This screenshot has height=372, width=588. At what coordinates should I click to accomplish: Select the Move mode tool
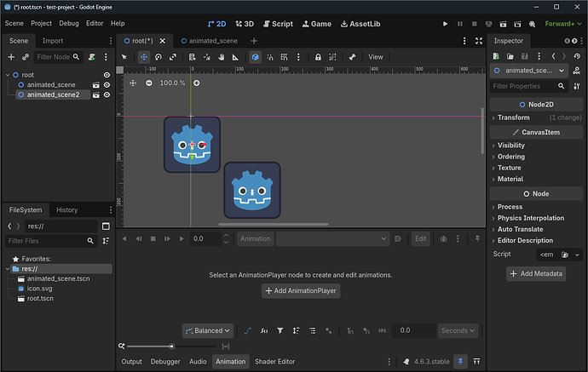click(144, 57)
